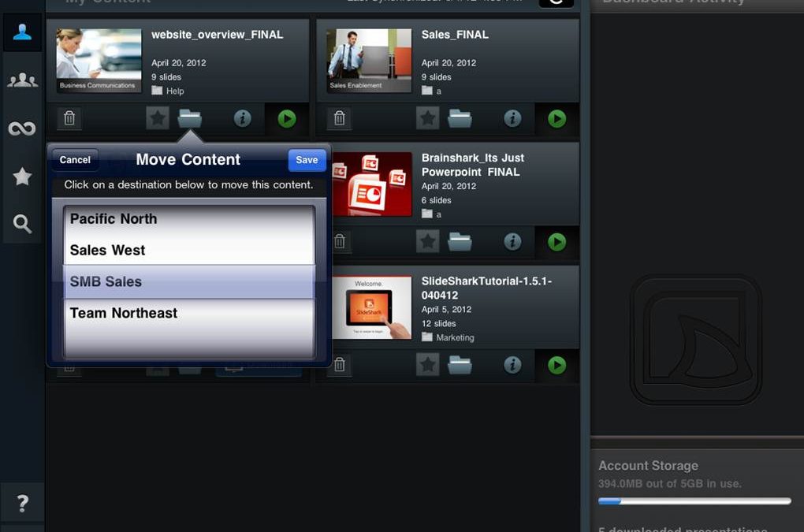Select SMB Sales destination folder
Image resolution: width=804 pixels, height=532 pixels.
point(188,281)
